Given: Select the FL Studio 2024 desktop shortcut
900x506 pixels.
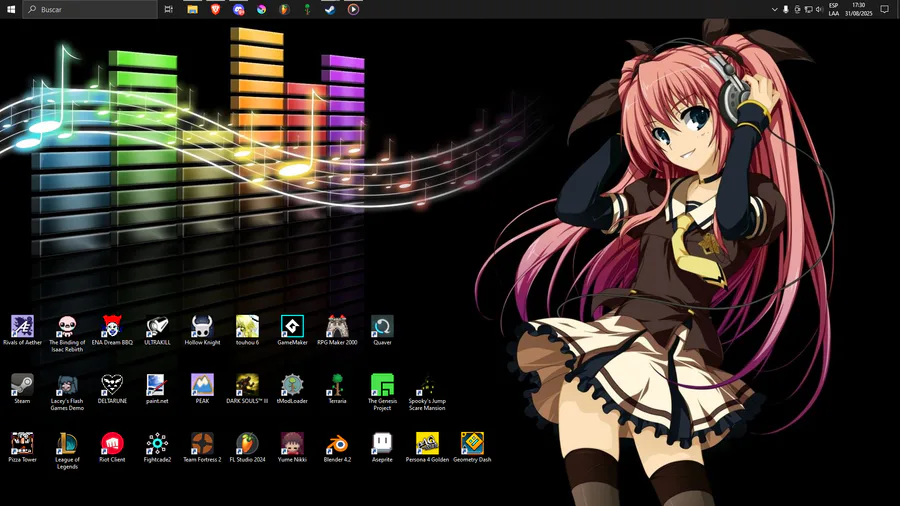Looking at the screenshot, I should click(x=247, y=443).
